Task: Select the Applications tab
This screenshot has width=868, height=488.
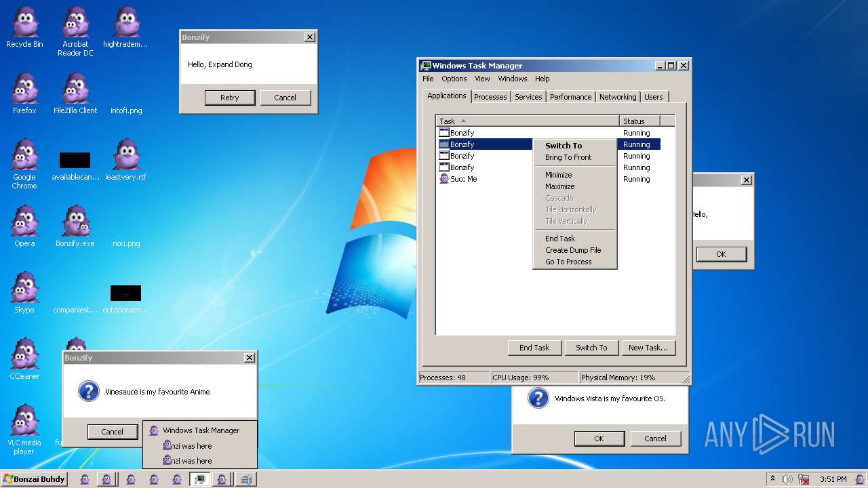Action: click(446, 96)
